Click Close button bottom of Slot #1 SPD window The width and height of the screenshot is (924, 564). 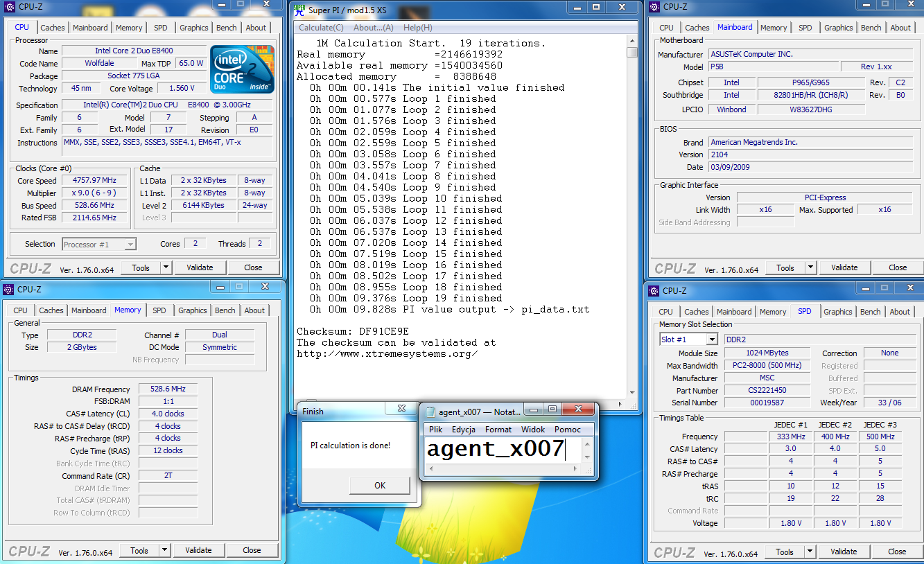[x=897, y=552]
